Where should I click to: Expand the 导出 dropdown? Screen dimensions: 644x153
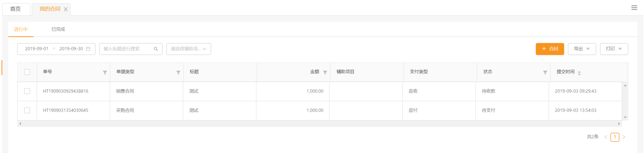pos(582,49)
